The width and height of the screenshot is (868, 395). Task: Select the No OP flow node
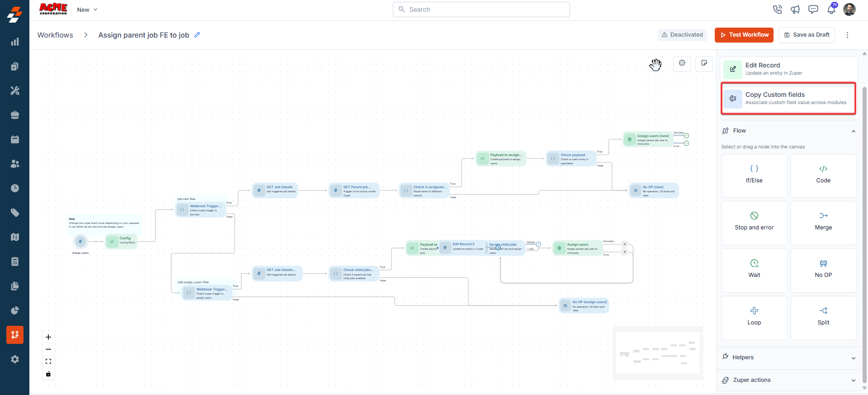pyautogui.click(x=823, y=270)
